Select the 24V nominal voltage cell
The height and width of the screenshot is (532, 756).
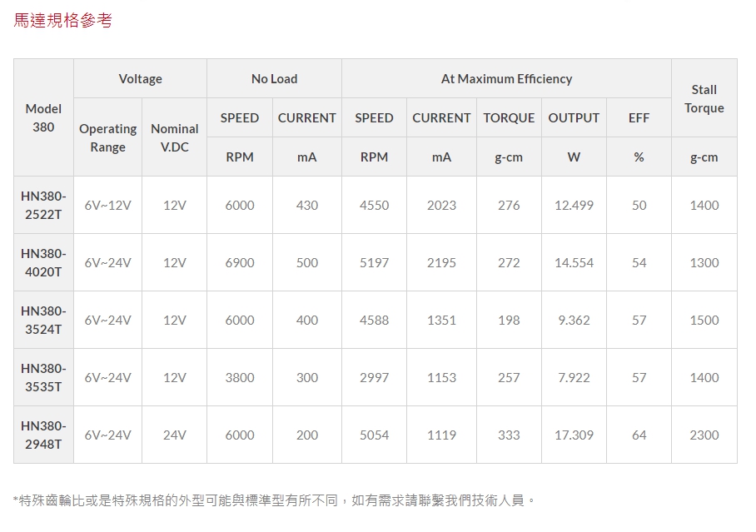click(174, 435)
